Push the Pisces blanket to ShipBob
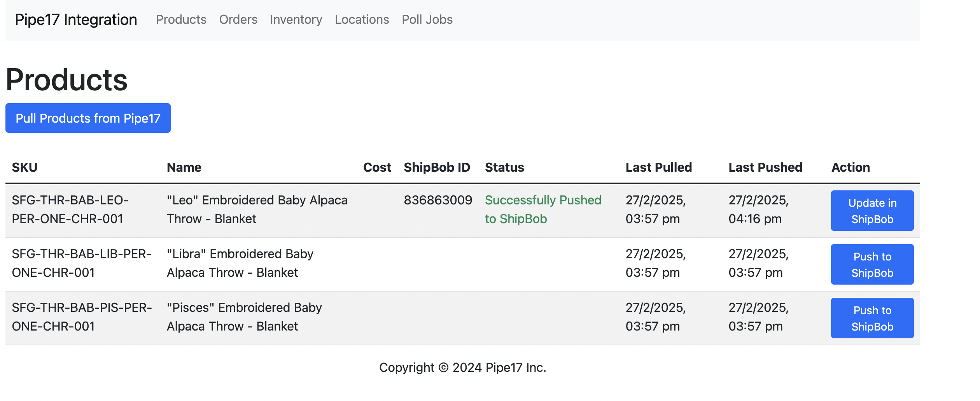The height and width of the screenshot is (401, 980). click(x=872, y=318)
